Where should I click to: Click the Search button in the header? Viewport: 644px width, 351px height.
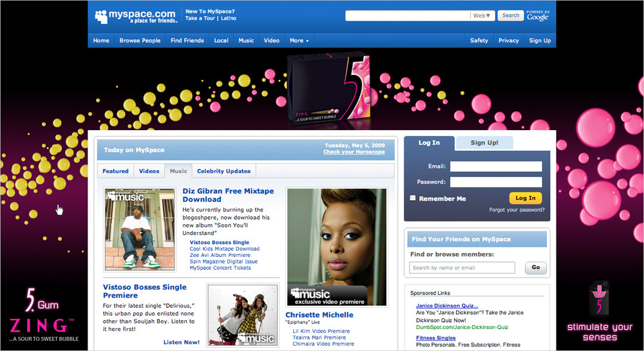pos(511,15)
